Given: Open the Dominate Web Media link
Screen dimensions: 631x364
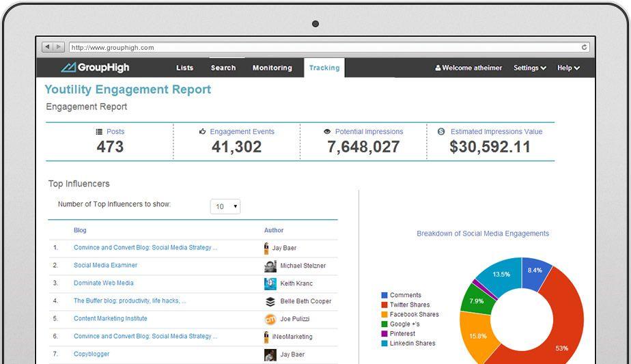Looking at the screenshot, I should (x=103, y=283).
